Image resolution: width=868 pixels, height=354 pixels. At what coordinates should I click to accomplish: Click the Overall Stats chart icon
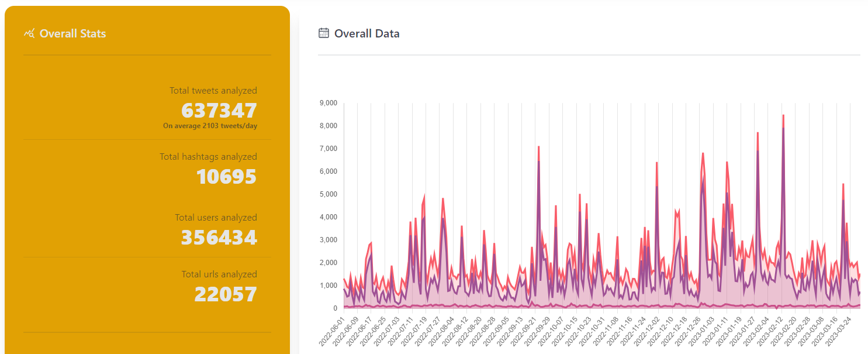tap(29, 33)
